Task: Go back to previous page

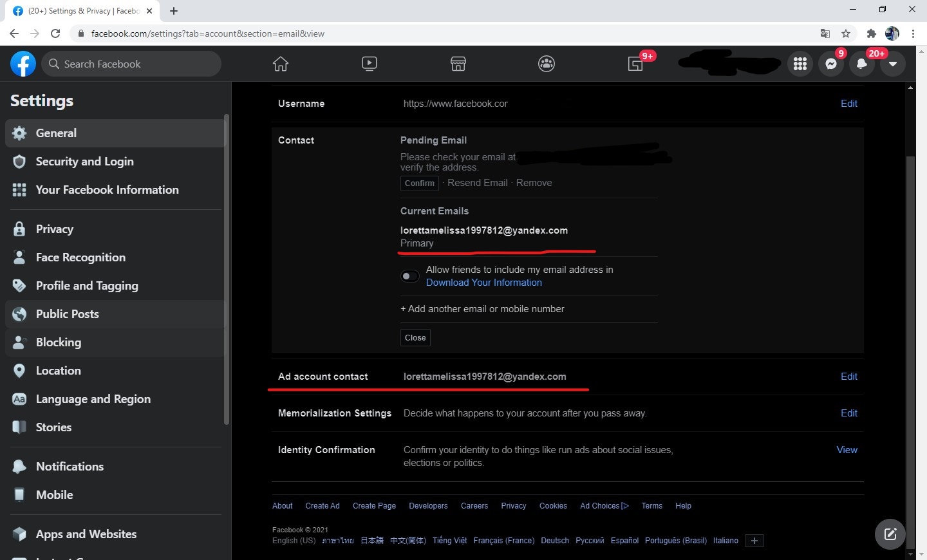Action: point(14,33)
